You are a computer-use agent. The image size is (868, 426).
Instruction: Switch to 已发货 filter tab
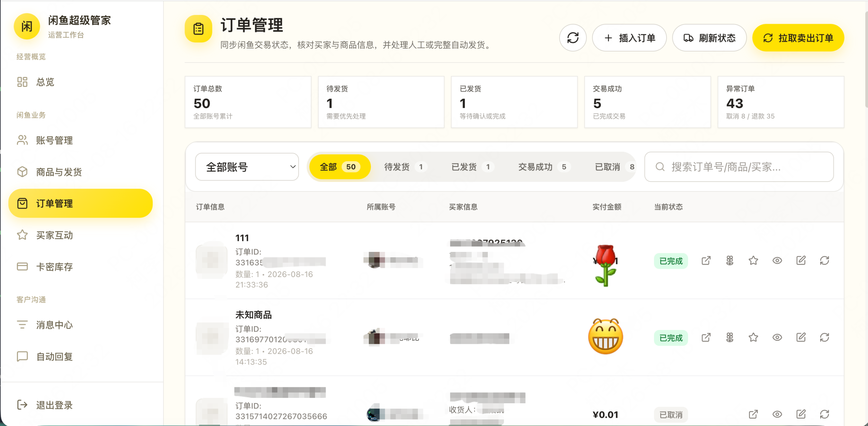473,167
